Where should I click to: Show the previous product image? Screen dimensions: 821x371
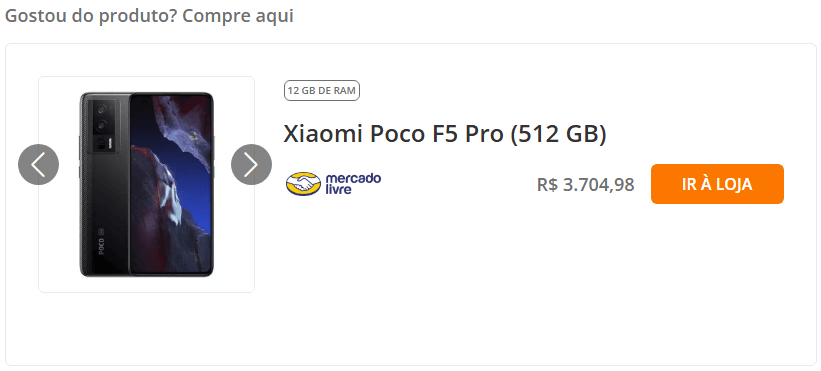[38, 164]
